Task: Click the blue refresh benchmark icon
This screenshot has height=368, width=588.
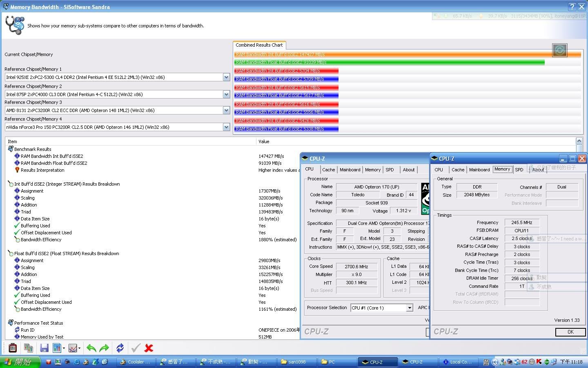Action: point(120,348)
